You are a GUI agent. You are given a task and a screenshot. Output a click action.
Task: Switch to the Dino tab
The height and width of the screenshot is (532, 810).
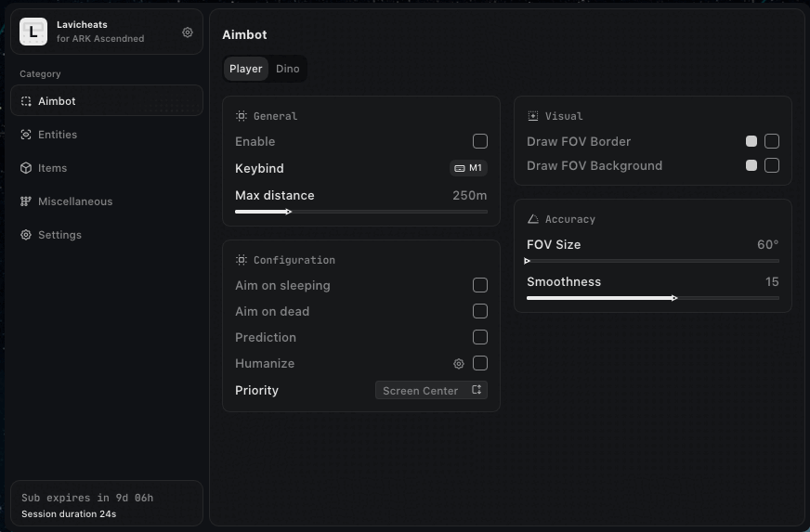[287, 69]
